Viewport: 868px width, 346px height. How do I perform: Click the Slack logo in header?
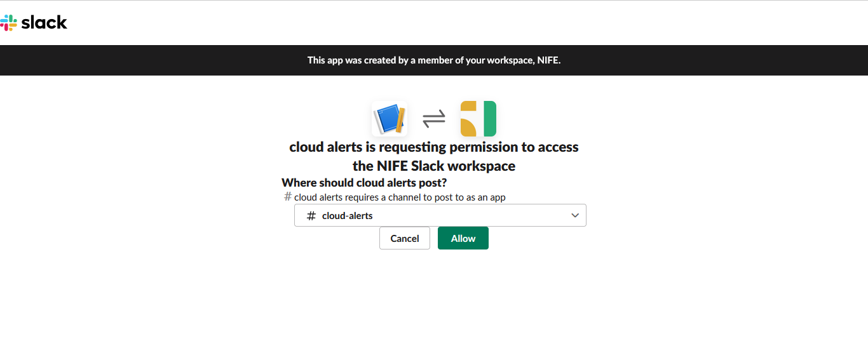click(x=34, y=23)
